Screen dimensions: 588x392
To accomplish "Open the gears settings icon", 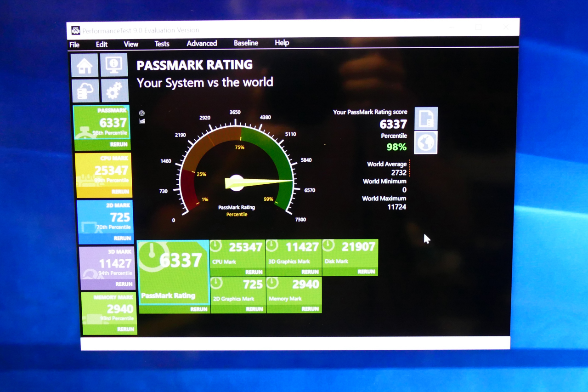I will click(114, 90).
